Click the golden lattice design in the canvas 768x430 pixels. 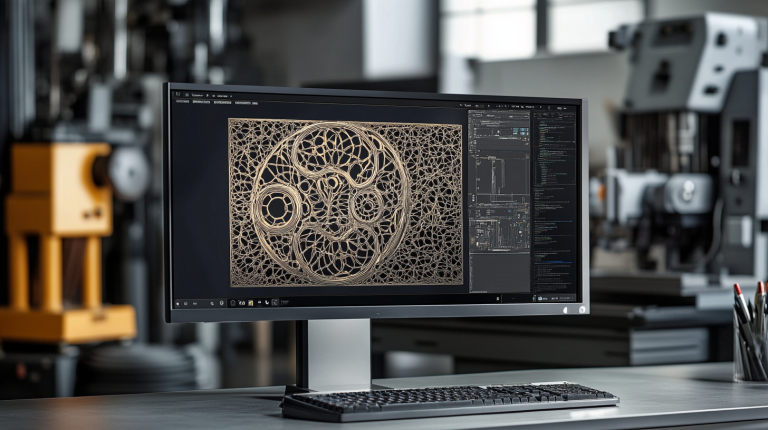pyautogui.click(x=346, y=202)
